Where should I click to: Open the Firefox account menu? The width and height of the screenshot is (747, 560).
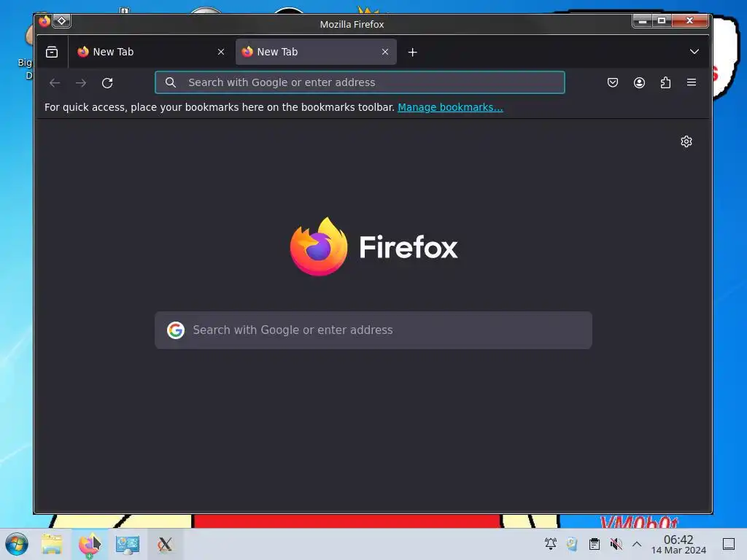click(x=639, y=83)
